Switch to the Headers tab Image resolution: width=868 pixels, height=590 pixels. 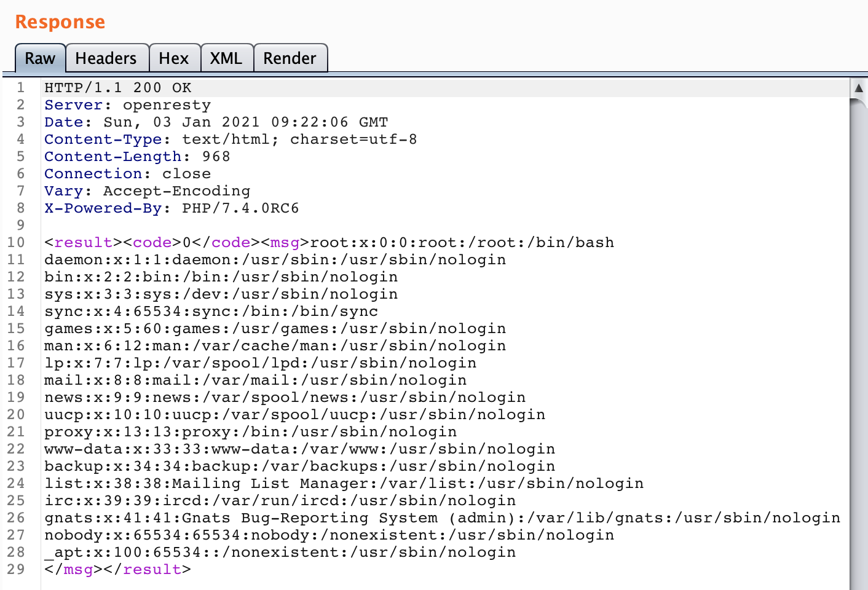pos(106,57)
